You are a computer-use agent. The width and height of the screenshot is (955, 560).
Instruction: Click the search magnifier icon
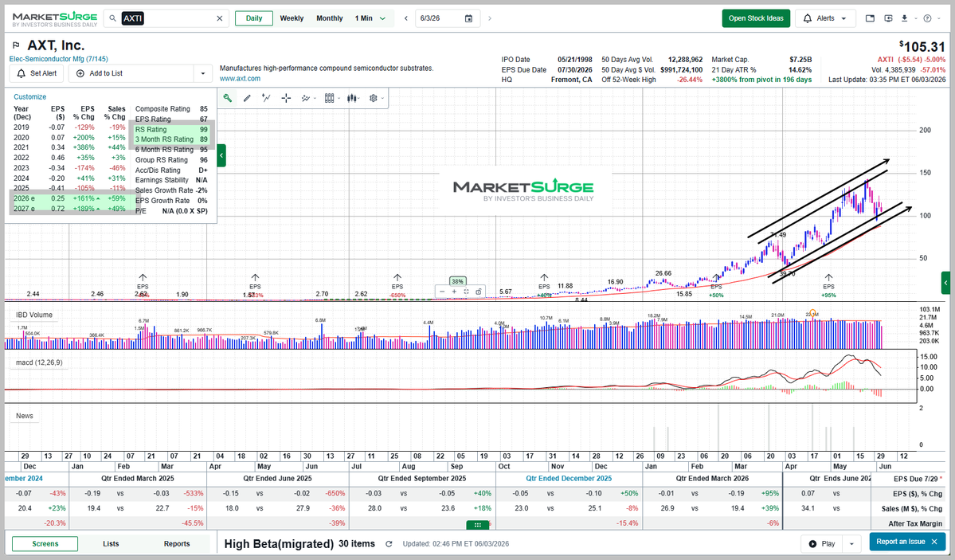tap(112, 18)
